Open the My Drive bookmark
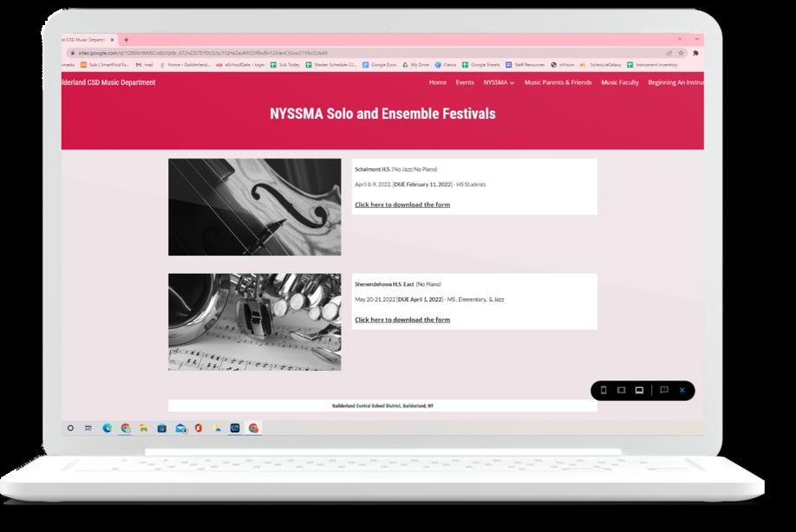This screenshot has width=796, height=532. [x=416, y=65]
